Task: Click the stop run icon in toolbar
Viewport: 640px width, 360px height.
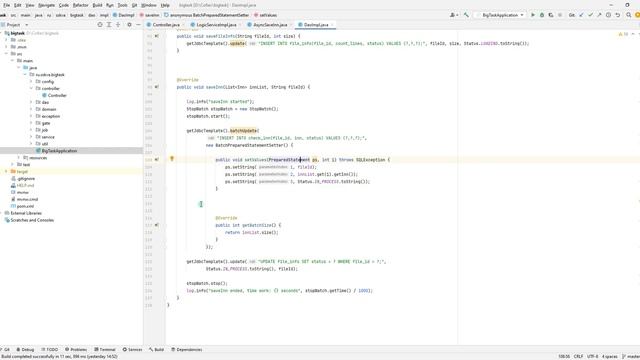Action: pos(560,15)
